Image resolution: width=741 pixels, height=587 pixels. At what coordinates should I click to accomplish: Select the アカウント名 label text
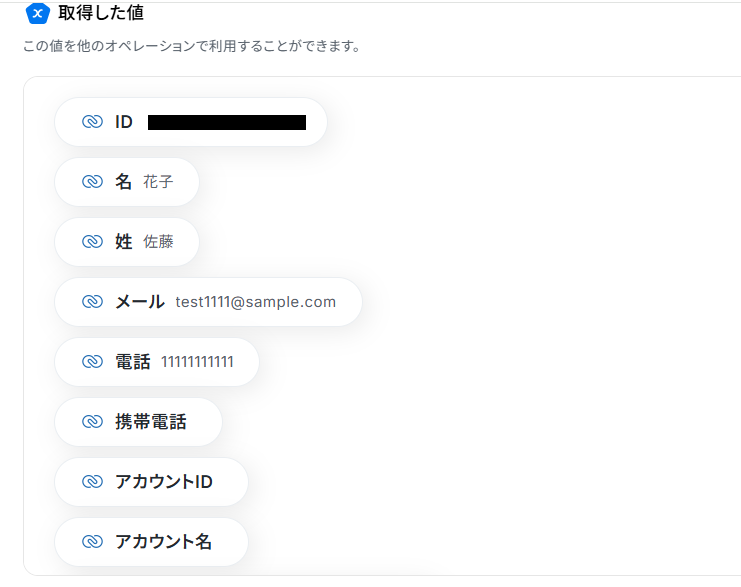pos(164,542)
